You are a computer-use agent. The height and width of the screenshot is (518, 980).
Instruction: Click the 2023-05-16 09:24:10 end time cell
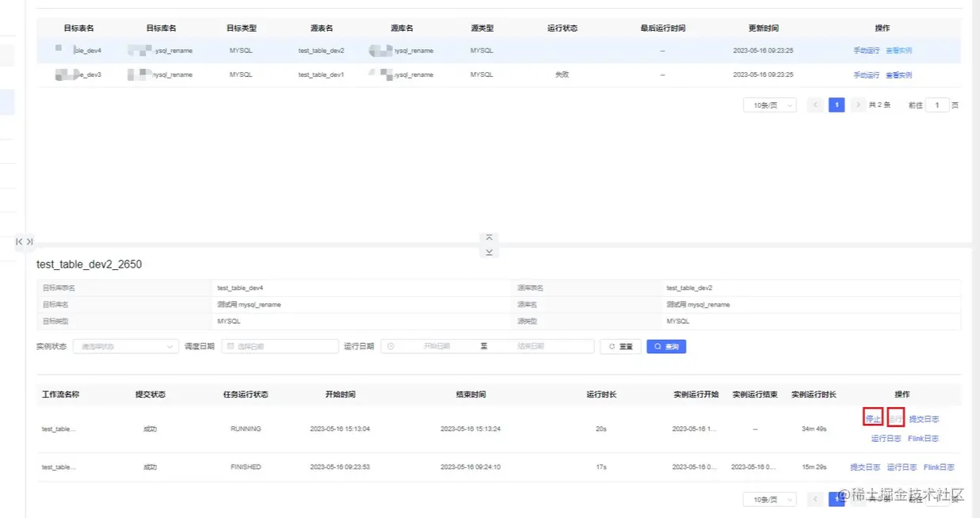tap(471, 467)
